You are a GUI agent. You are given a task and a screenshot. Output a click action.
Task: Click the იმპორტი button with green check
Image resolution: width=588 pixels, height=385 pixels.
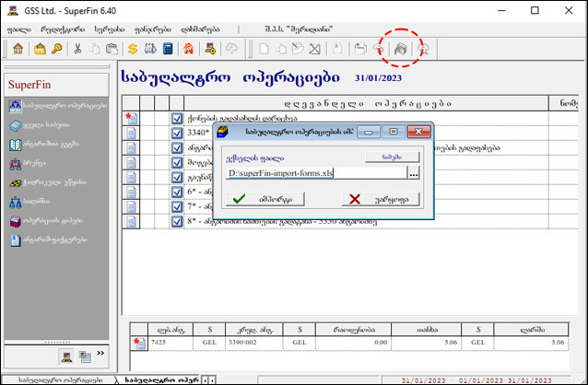click(x=265, y=199)
